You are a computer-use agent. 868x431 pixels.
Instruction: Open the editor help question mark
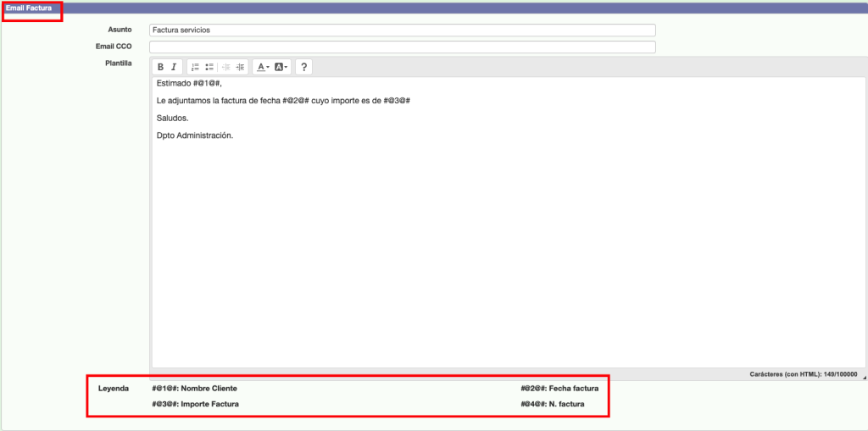pos(303,67)
